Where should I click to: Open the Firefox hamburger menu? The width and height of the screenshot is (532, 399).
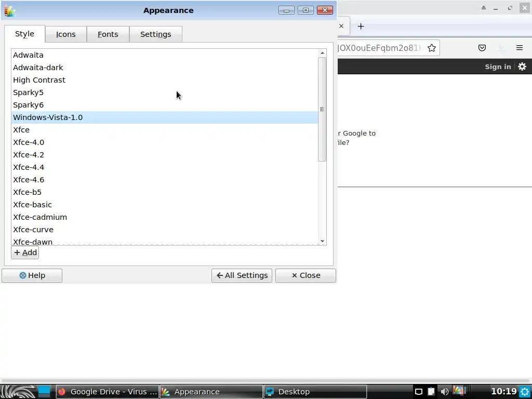pos(520,48)
